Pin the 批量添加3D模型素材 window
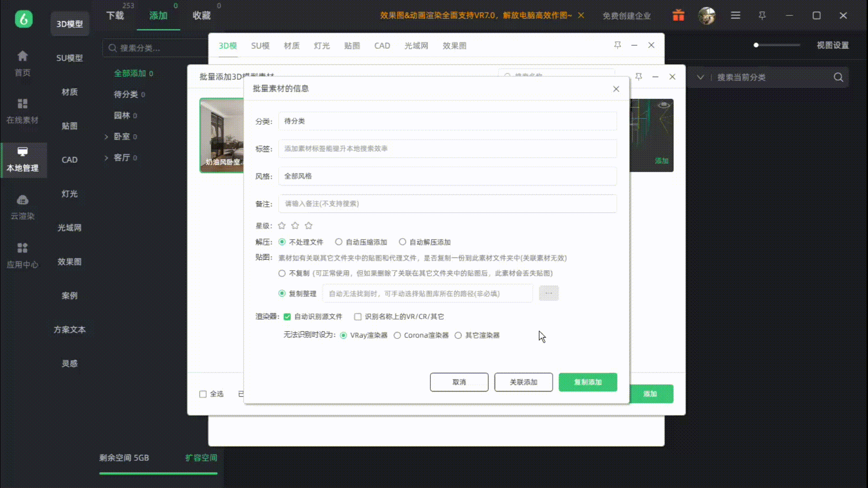This screenshot has width=868, height=488. click(x=638, y=77)
